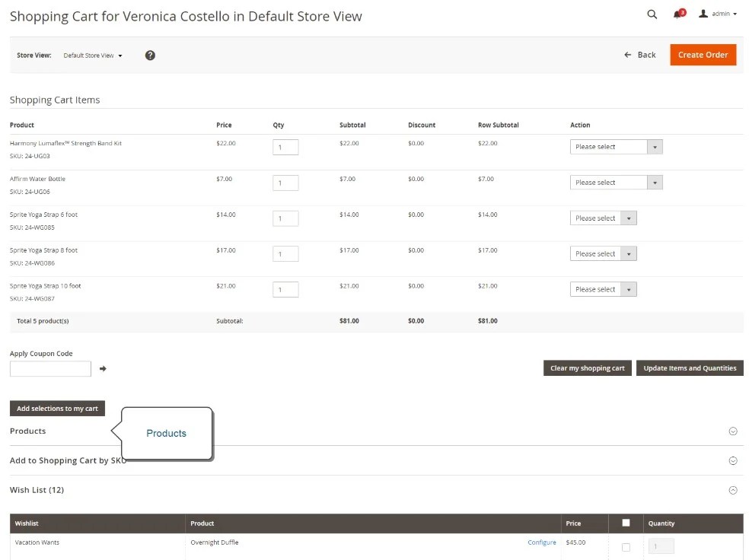Expand the Products section chevron
Viewport: 749px width, 560px height.
click(x=733, y=431)
